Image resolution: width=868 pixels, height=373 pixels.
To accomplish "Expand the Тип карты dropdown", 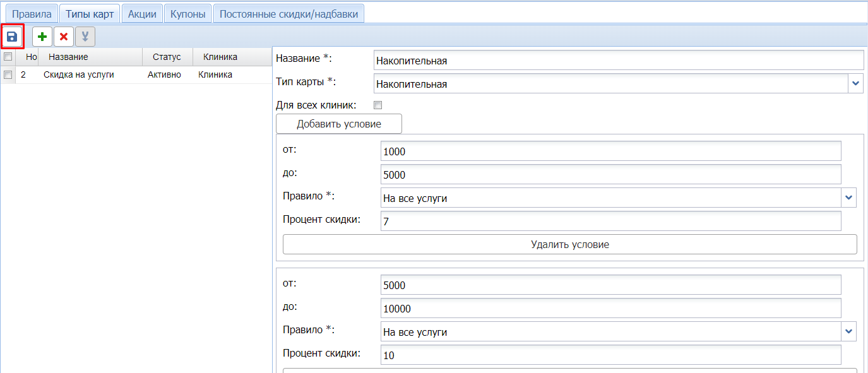I will [855, 83].
